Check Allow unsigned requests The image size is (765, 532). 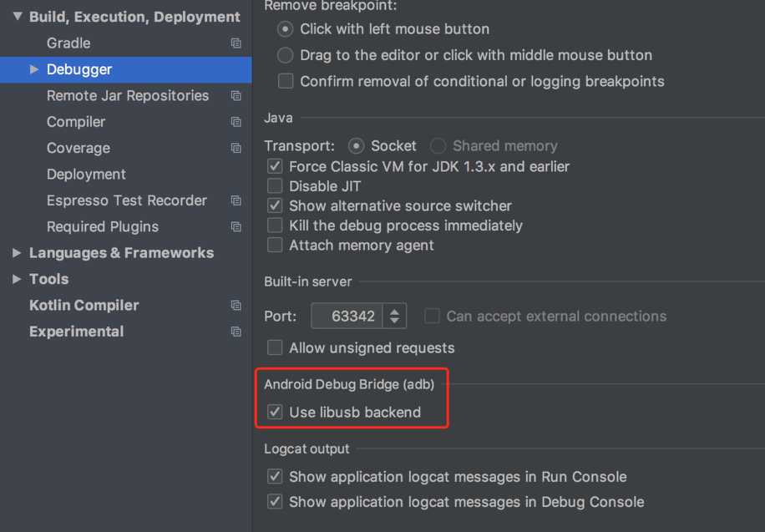[x=275, y=347]
